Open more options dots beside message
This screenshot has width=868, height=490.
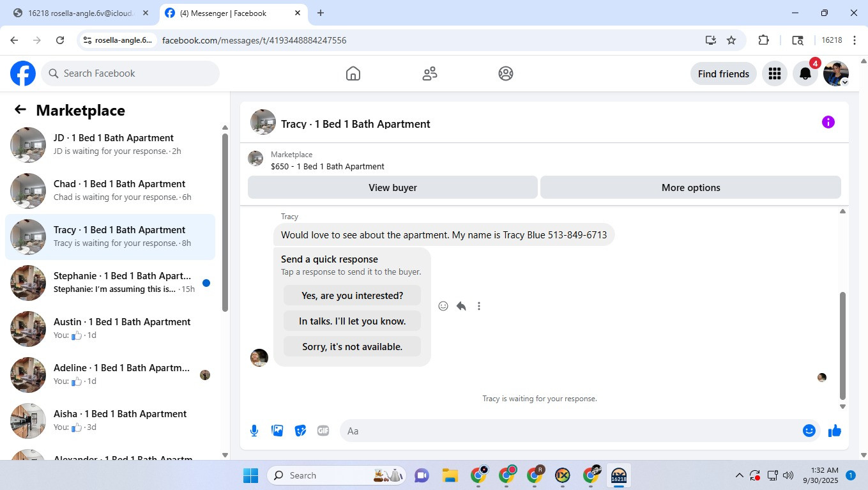[x=479, y=306]
